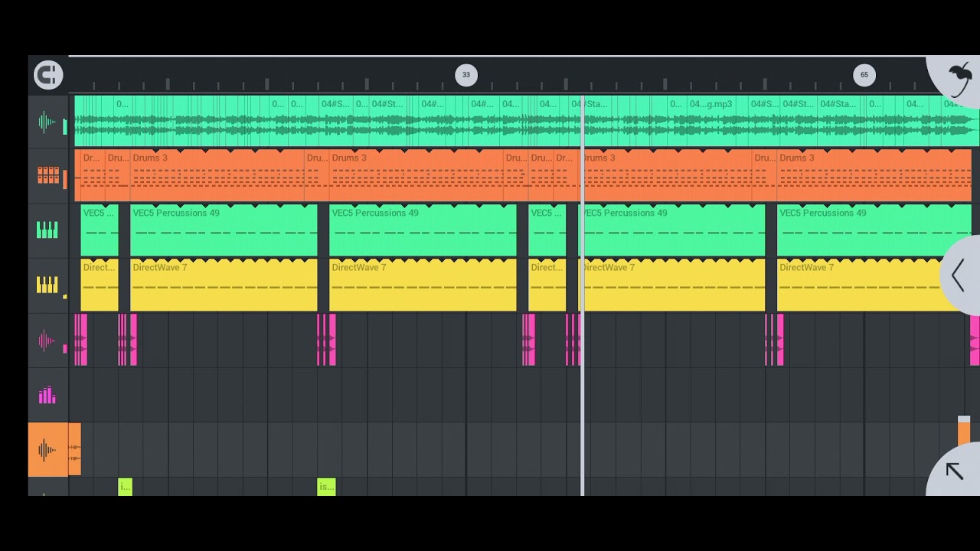Select VEC5 Percussions 49 clip beneath marker 33

coord(423,230)
